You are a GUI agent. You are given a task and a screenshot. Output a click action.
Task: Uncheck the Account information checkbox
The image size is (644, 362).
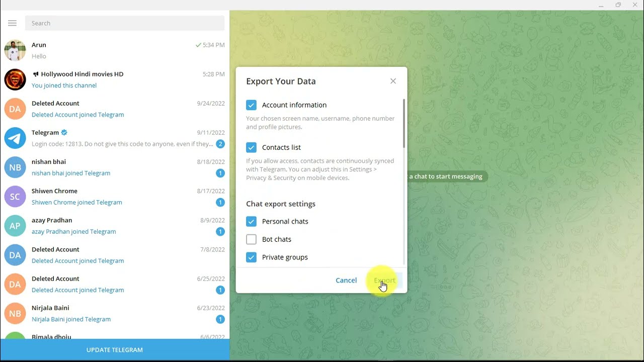251,105
